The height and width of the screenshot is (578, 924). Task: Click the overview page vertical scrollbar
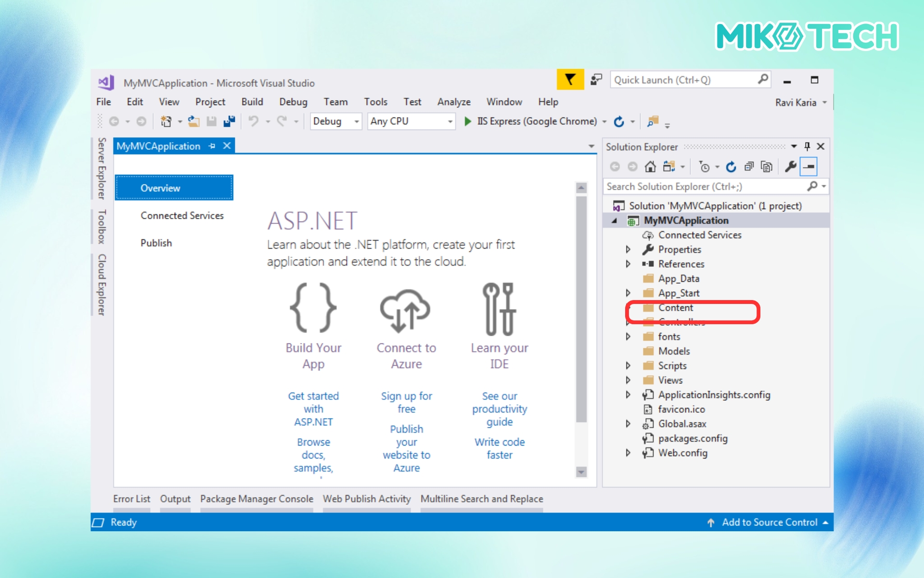click(581, 308)
